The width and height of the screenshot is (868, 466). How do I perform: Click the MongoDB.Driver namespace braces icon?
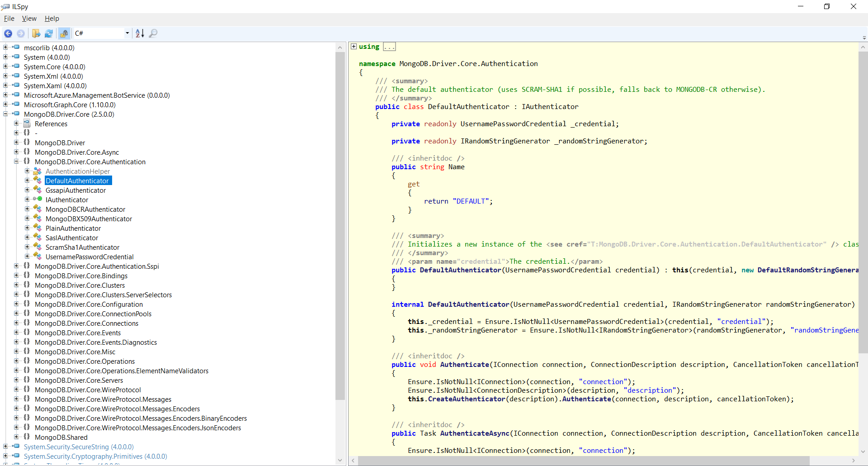pyautogui.click(x=27, y=143)
